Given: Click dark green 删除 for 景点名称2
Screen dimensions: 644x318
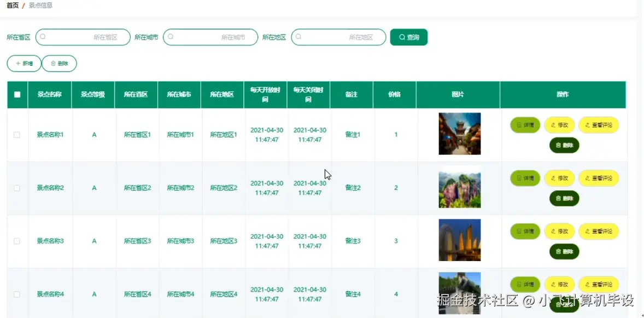Looking at the screenshot, I should pos(564,198).
